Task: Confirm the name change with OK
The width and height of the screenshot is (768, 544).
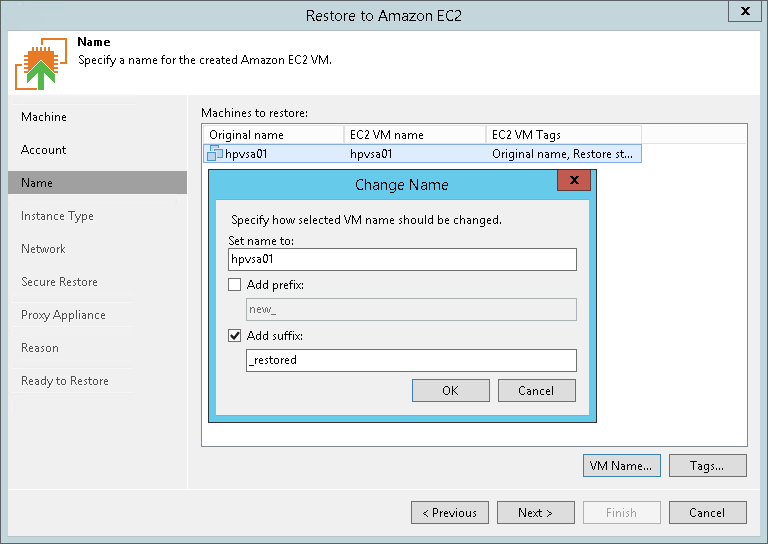Action: tap(450, 390)
